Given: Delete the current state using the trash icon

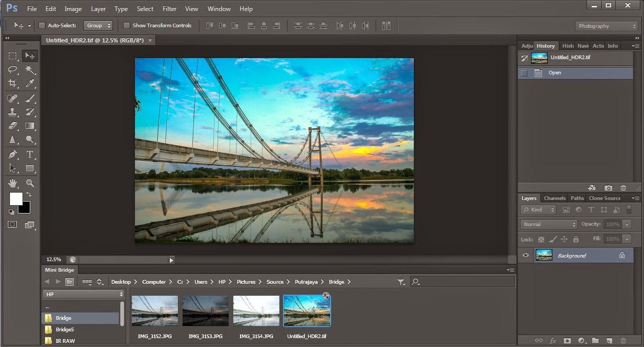Looking at the screenshot, I should coord(623,187).
